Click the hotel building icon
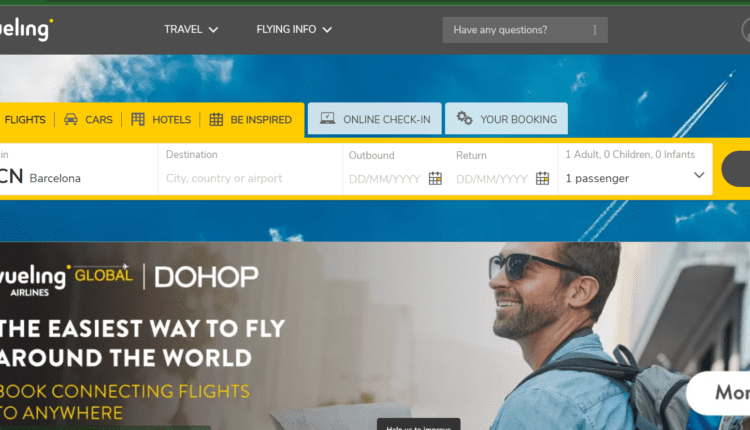The image size is (750, 430). [138, 119]
